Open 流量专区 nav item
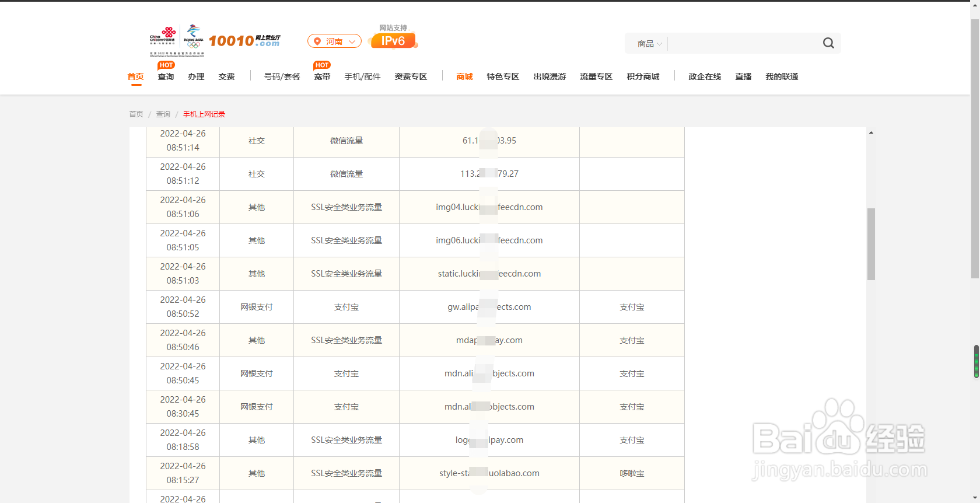The width and height of the screenshot is (980, 503). 596,76
